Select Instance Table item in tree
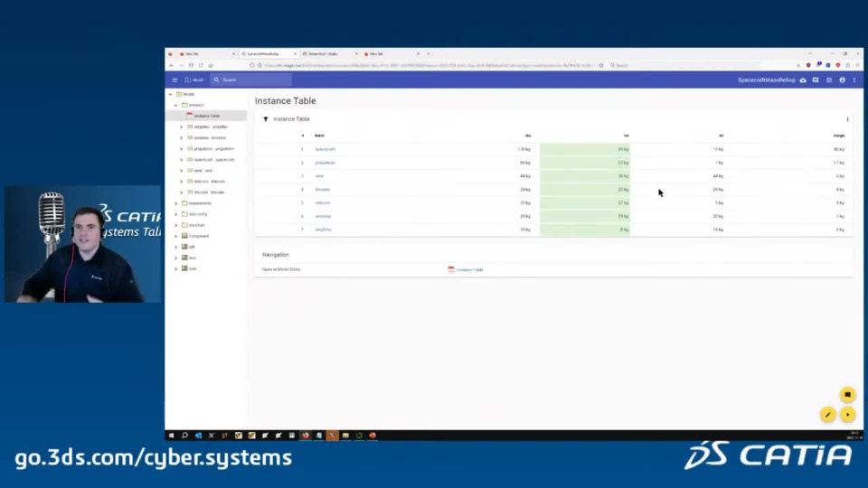The image size is (868, 488). pos(206,116)
